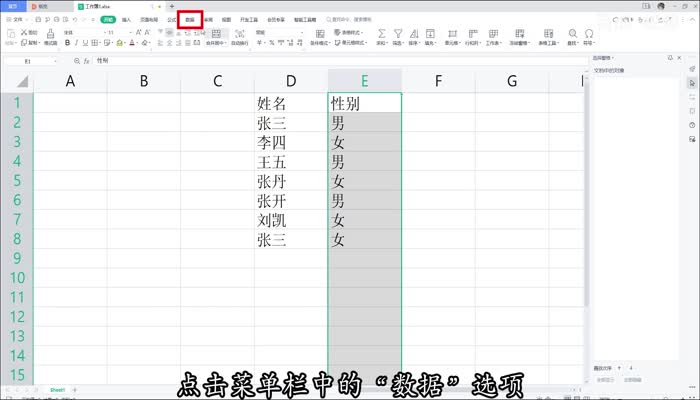Open the 数据 (Data) ribbon tab
The image size is (700, 400).
(x=190, y=19)
